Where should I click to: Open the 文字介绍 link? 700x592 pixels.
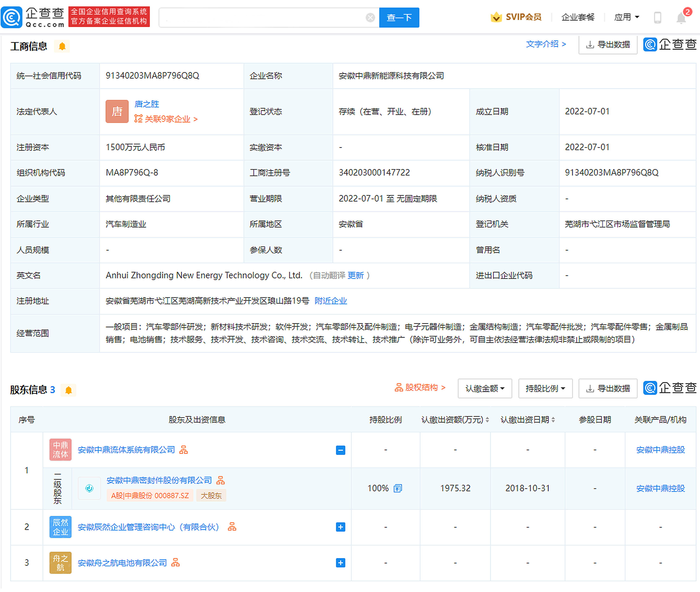tap(546, 44)
